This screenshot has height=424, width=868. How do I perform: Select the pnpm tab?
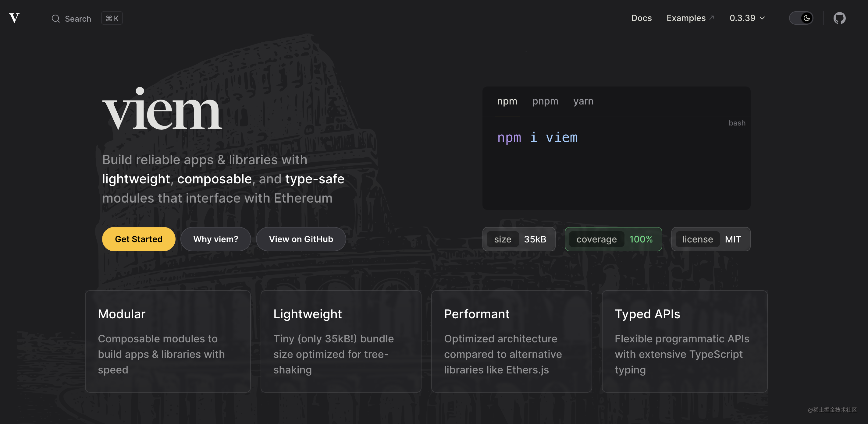[545, 101]
